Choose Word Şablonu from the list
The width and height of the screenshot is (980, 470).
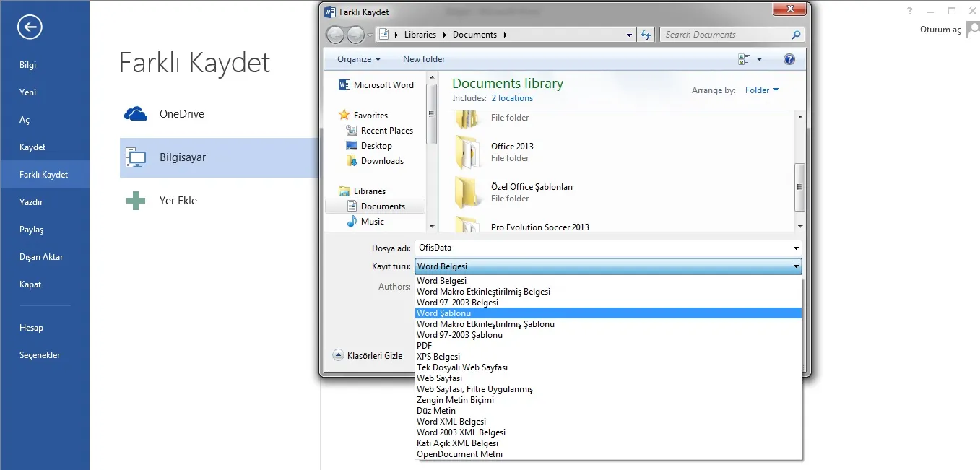[x=444, y=313]
